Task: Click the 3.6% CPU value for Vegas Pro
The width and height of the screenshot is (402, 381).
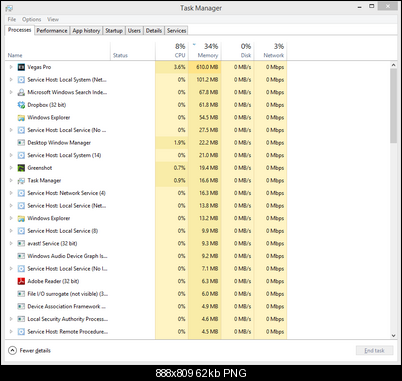Action: [x=179, y=67]
